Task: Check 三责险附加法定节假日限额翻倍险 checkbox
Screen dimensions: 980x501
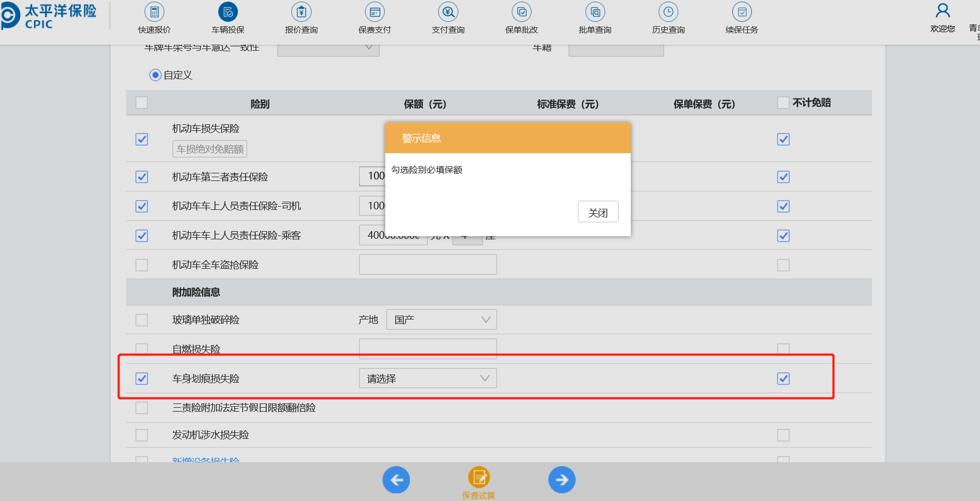Action: pyautogui.click(x=142, y=408)
